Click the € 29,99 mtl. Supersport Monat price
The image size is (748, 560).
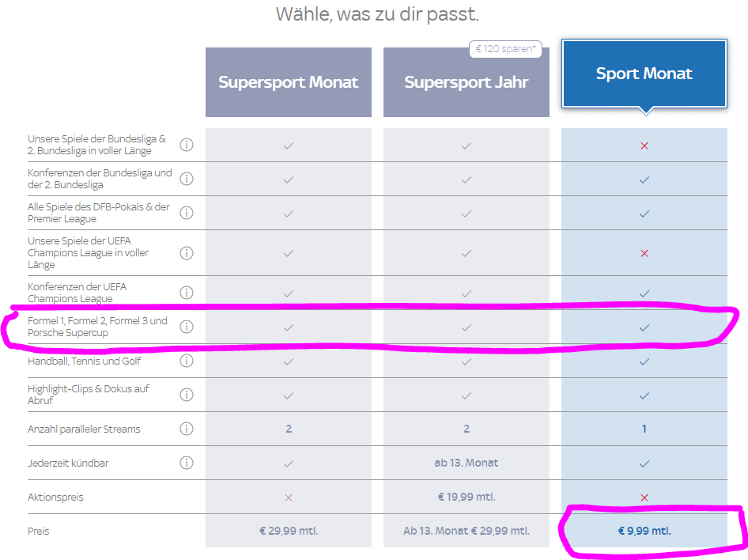click(x=289, y=531)
